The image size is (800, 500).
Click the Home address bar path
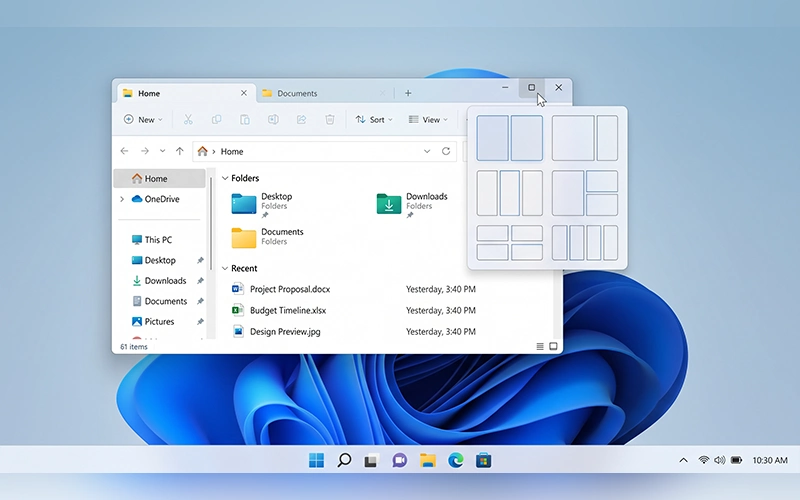pyautogui.click(x=232, y=152)
